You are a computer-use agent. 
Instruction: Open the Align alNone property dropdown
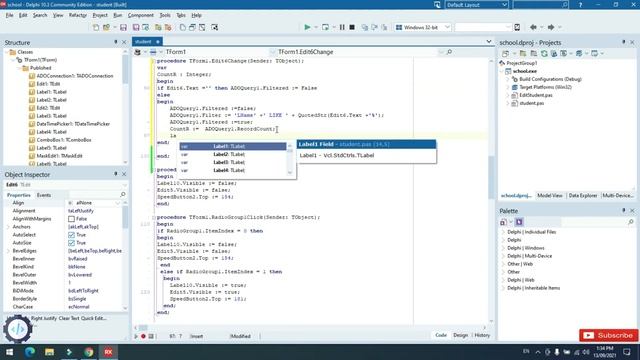(118, 203)
